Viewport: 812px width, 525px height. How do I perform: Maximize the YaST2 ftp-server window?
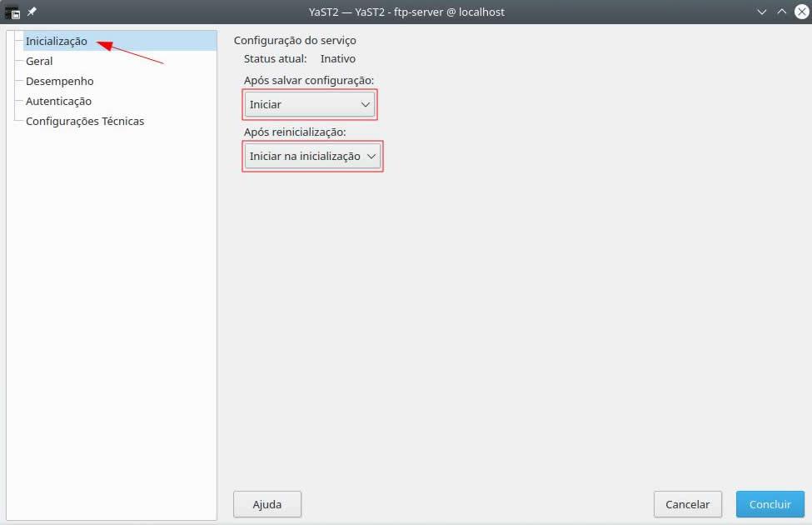click(781, 12)
